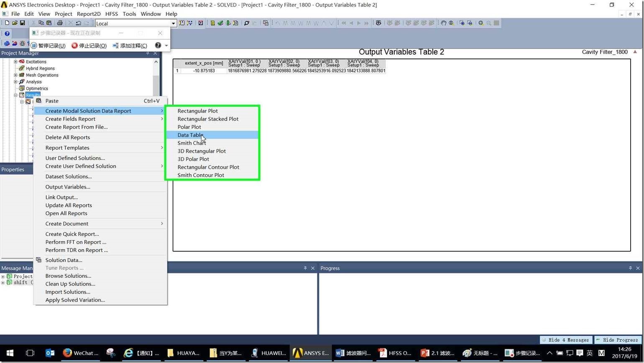
Task: Click the blue Help question mark icon
Action: (7, 33)
